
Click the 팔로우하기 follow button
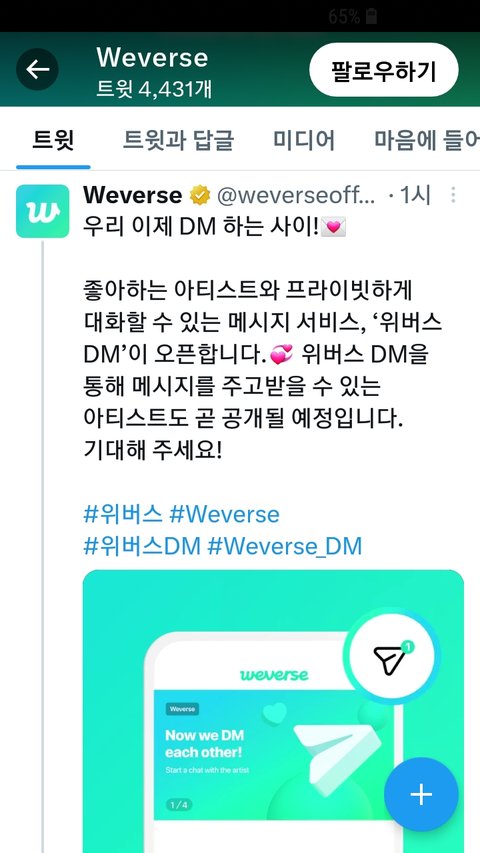384,70
